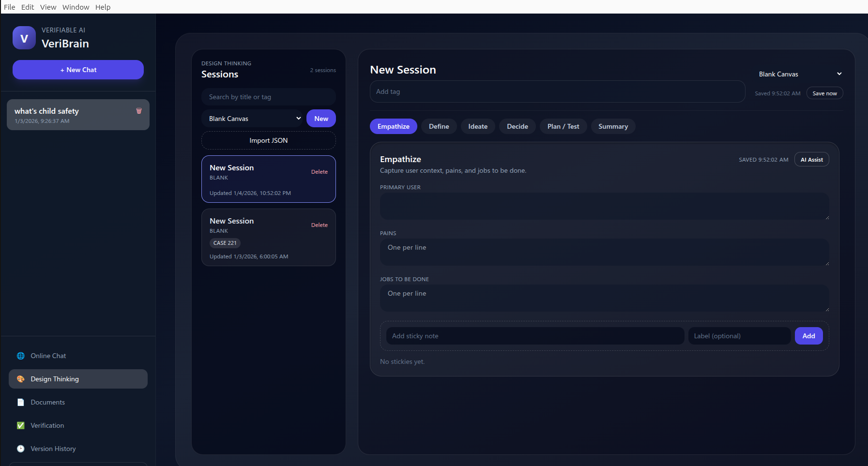Click the Add sticky note input field
The width and height of the screenshot is (868, 466).
coord(535,336)
